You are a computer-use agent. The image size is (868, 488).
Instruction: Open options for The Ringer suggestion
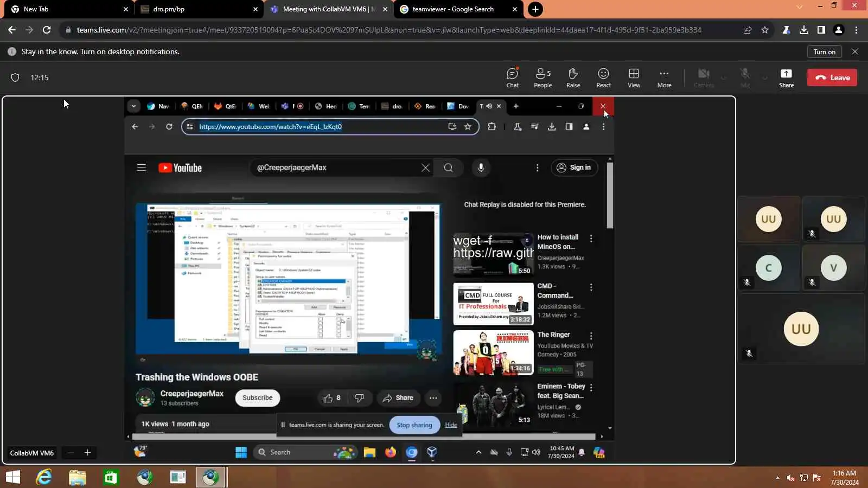(591, 336)
